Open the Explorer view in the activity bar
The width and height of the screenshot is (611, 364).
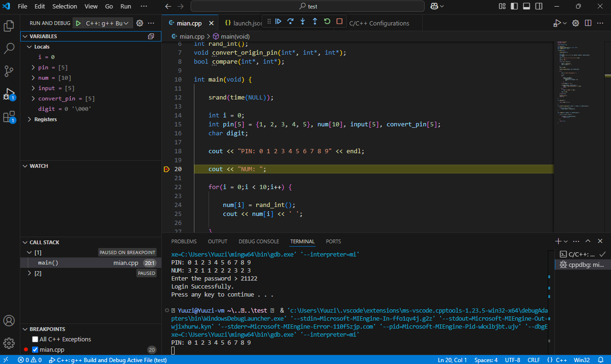(x=9, y=26)
